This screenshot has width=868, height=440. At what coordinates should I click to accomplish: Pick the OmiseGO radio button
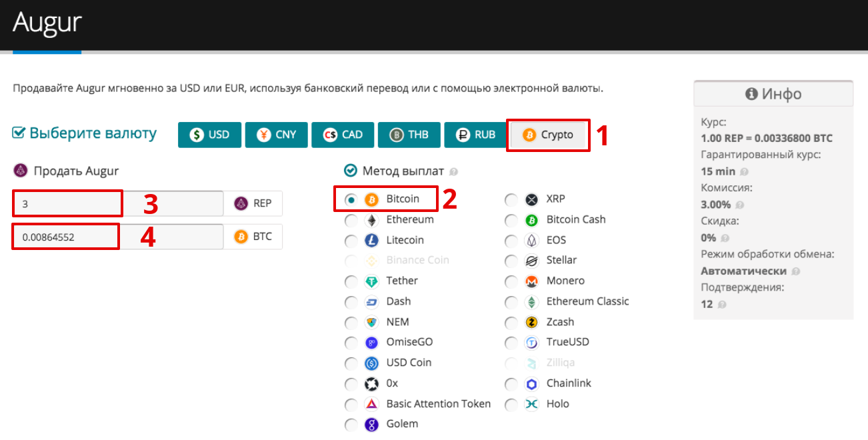(351, 343)
